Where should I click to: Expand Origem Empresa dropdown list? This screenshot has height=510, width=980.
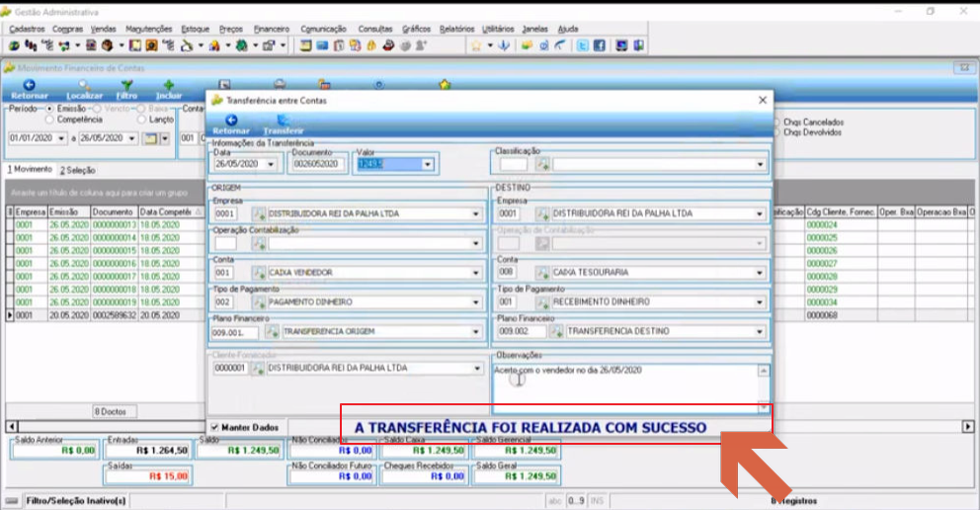pyautogui.click(x=475, y=213)
